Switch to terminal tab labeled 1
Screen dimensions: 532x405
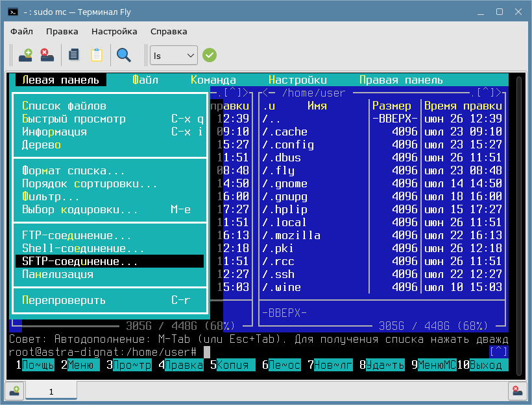(51, 391)
